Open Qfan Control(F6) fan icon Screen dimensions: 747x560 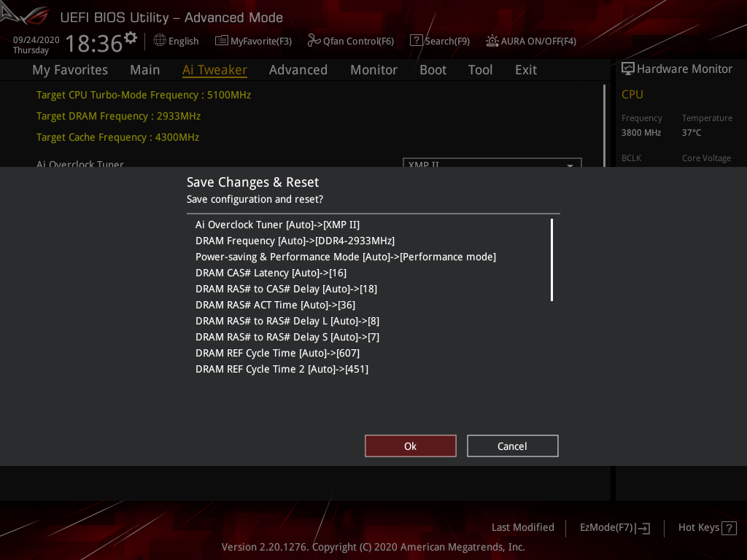click(x=314, y=41)
